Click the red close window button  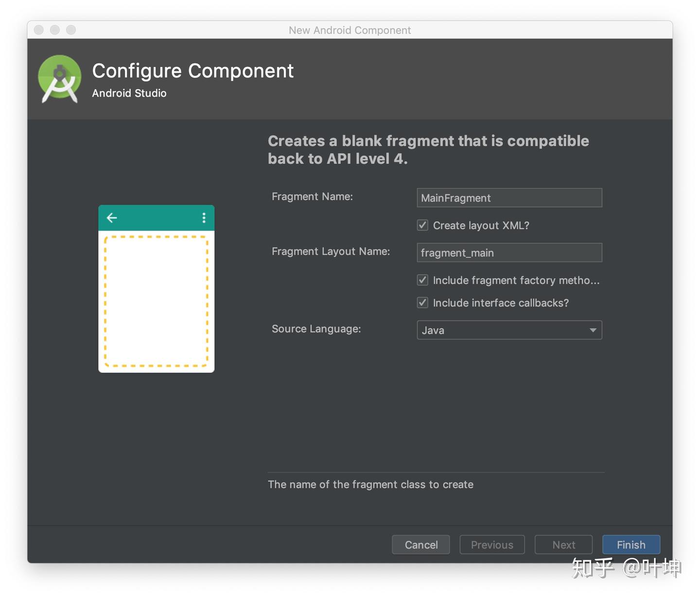[39, 30]
